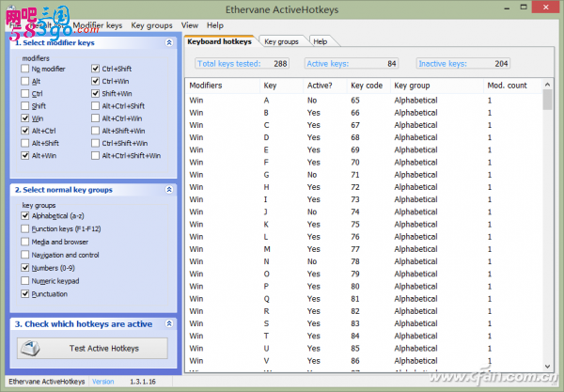Select the Win E hotkey row
This screenshot has height=392, width=564.
(364, 150)
